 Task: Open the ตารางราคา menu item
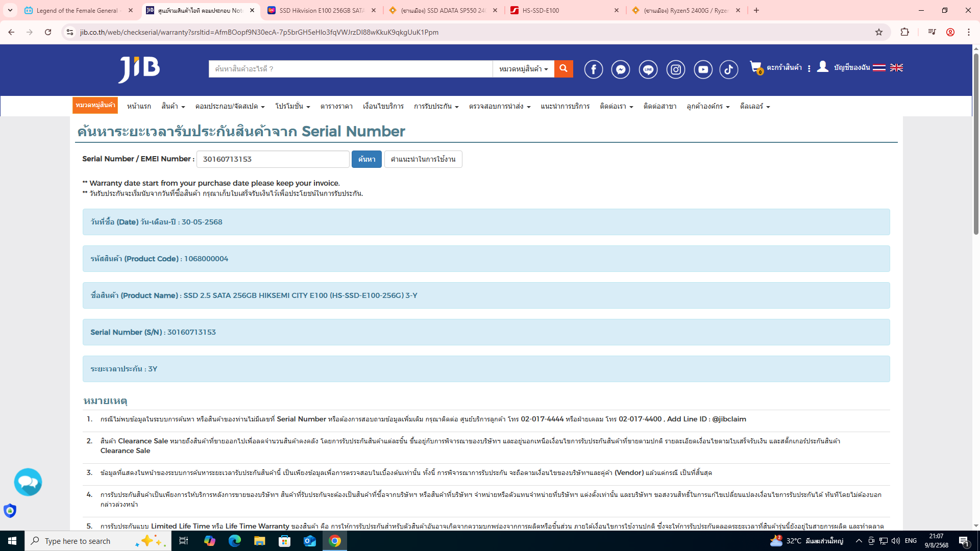coord(336,106)
